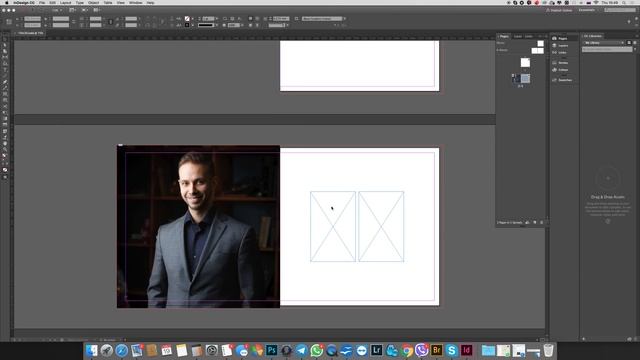
Task: Open Trash from the Dock
Action: 549,350
